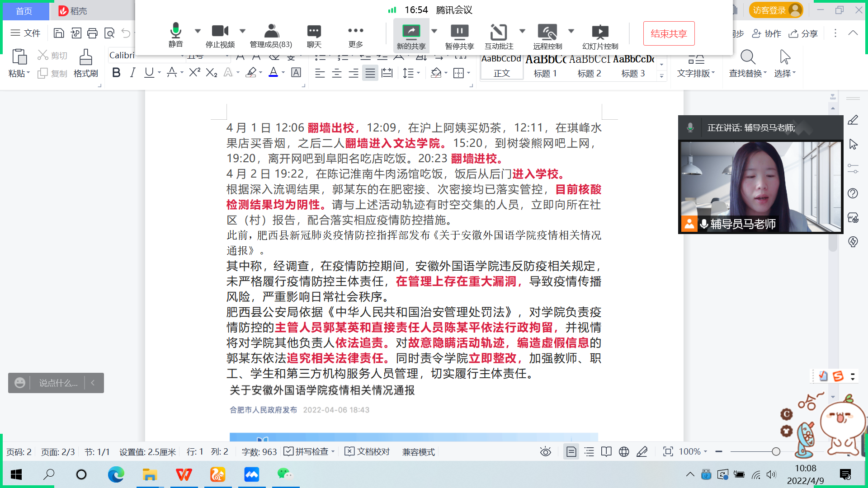The width and height of the screenshot is (868, 488).
Task: Expand video options arrow
Action: click(x=242, y=31)
